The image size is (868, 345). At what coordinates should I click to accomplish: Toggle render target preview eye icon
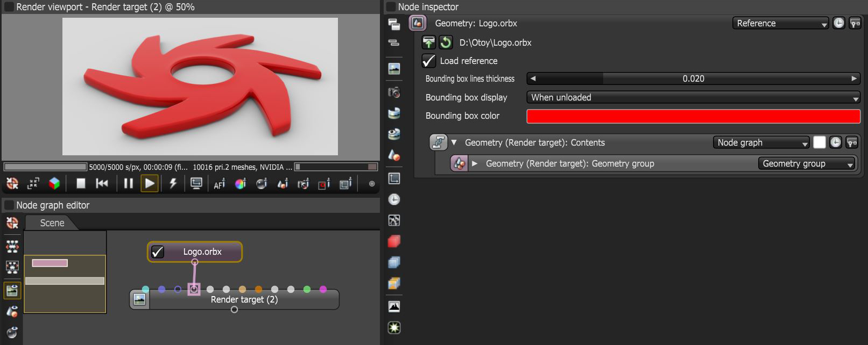(x=12, y=290)
